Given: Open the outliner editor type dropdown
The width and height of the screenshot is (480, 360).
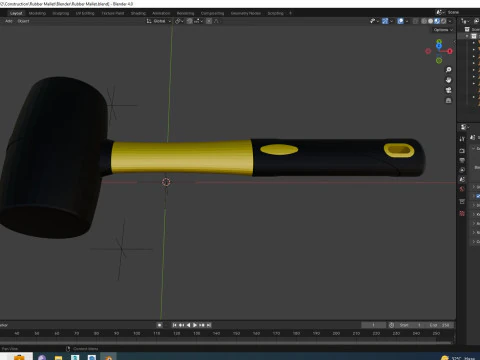Looking at the screenshot, I should pos(465,21).
